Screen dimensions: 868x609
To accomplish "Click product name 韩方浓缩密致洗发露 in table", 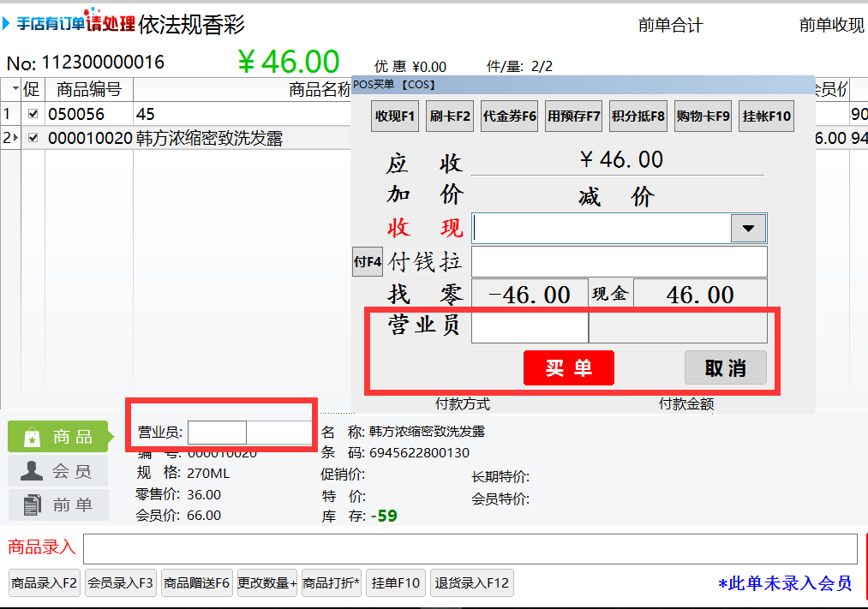I will point(209,138).
